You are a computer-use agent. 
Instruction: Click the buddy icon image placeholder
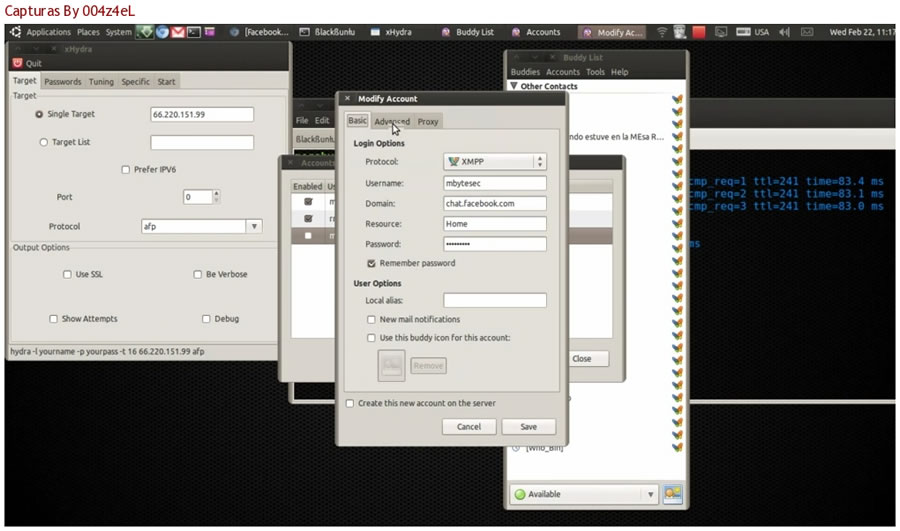(391, 366)
